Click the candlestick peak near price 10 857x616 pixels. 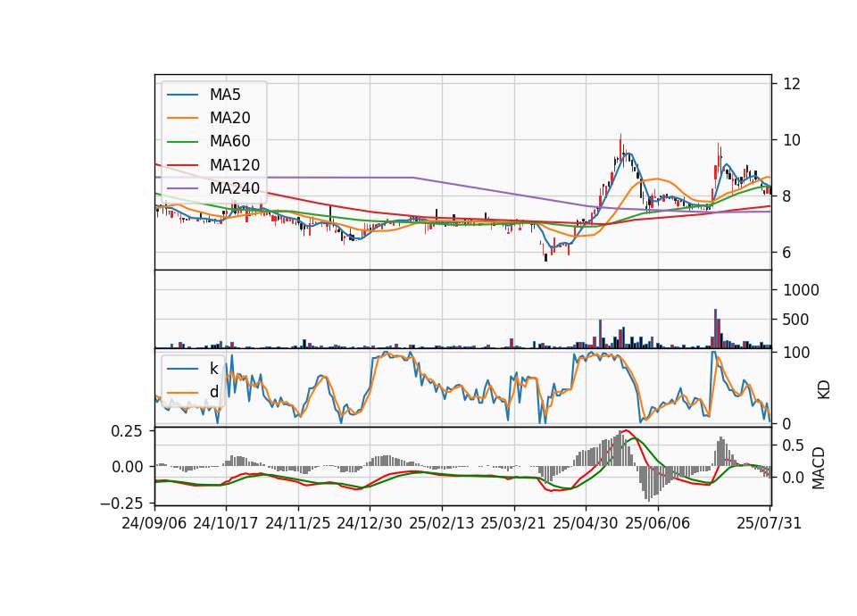(x=620, y=146)
